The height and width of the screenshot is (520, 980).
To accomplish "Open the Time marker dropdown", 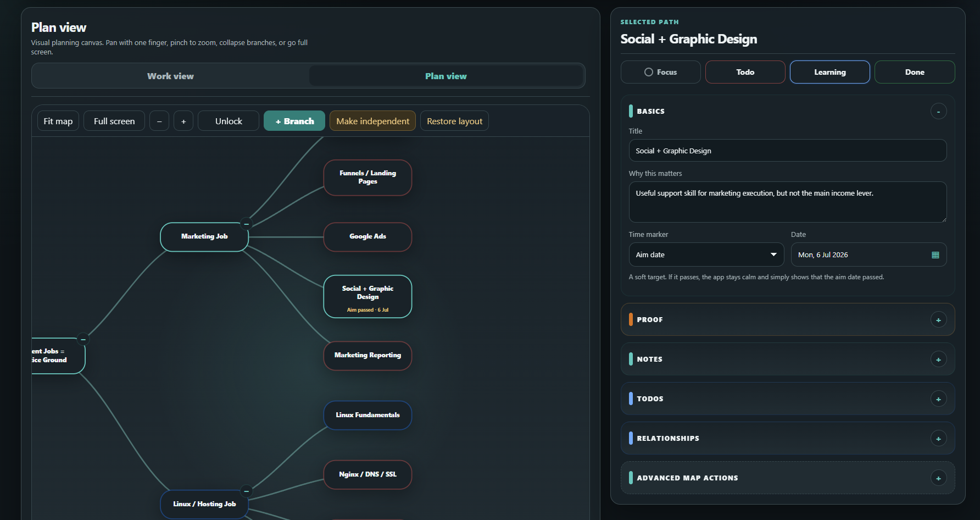I will point(706,255).
